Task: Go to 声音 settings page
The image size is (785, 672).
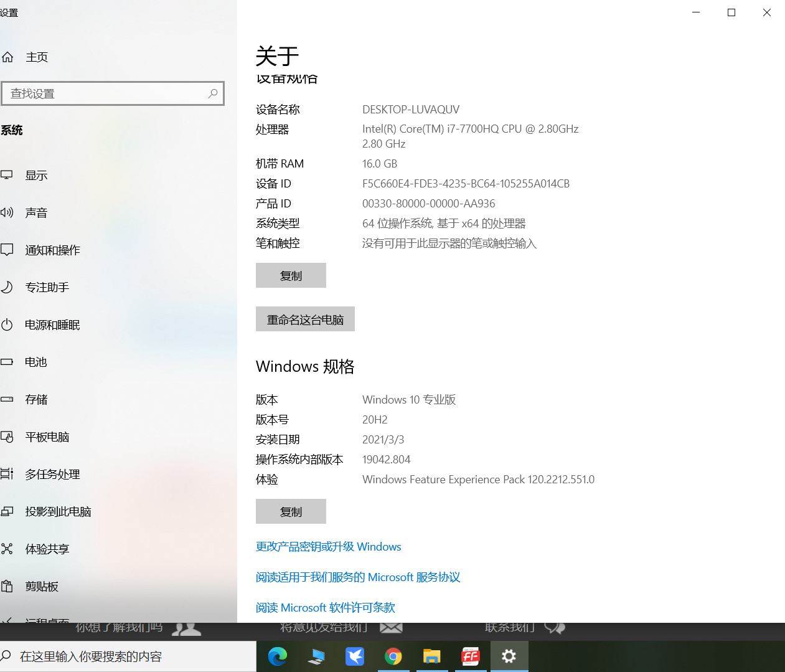Action: click(36, 213)
